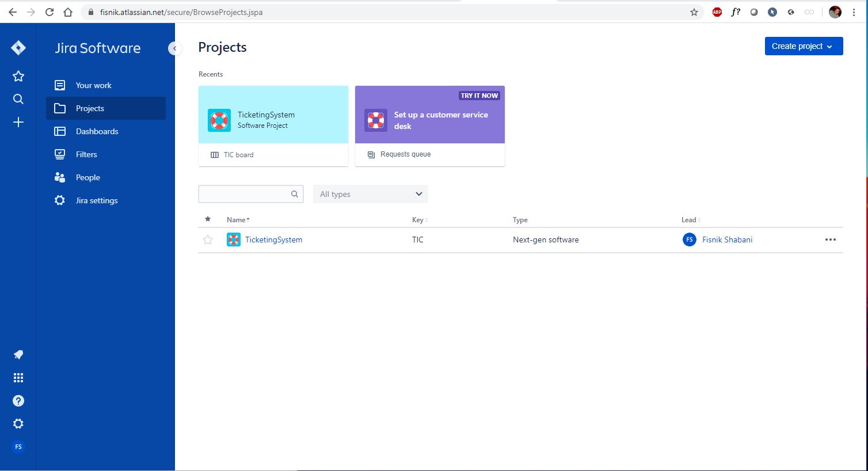Viewport: 868px width, 471px height.
Task: Click the Jira diamond logo icon
Action: (18, 48)
